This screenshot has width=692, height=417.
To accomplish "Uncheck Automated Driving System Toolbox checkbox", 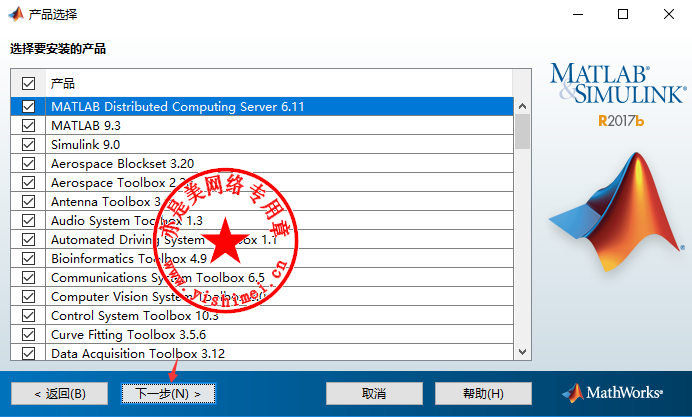I will (28, 239).
